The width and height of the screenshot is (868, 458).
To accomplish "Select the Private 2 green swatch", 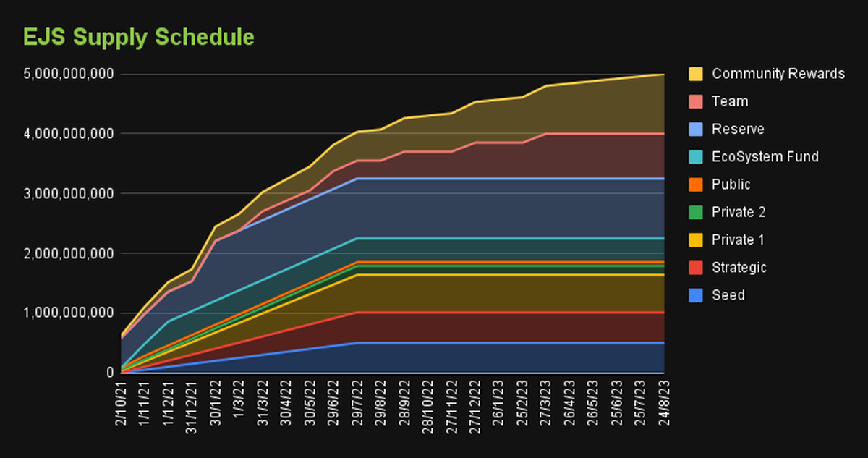I will click(696, 212).
